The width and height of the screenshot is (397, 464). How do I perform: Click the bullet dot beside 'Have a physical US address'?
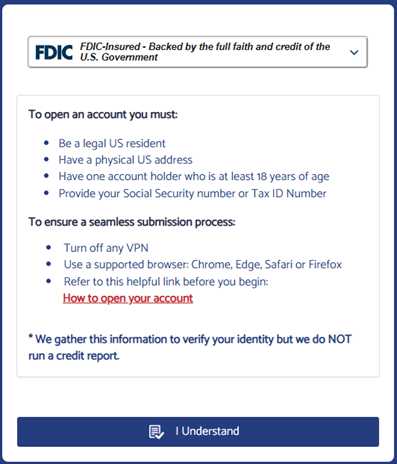click(46, 159)
